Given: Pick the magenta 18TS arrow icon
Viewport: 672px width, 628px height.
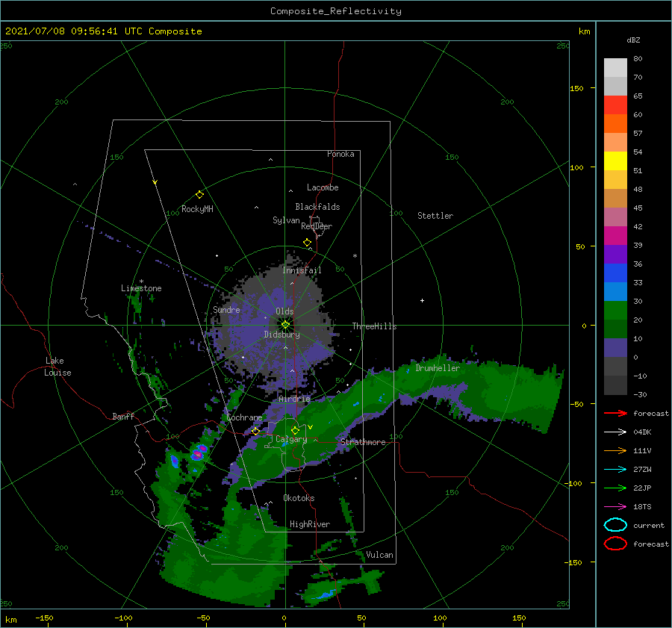Looking at the screenshot, I should (x=615, y=507).
